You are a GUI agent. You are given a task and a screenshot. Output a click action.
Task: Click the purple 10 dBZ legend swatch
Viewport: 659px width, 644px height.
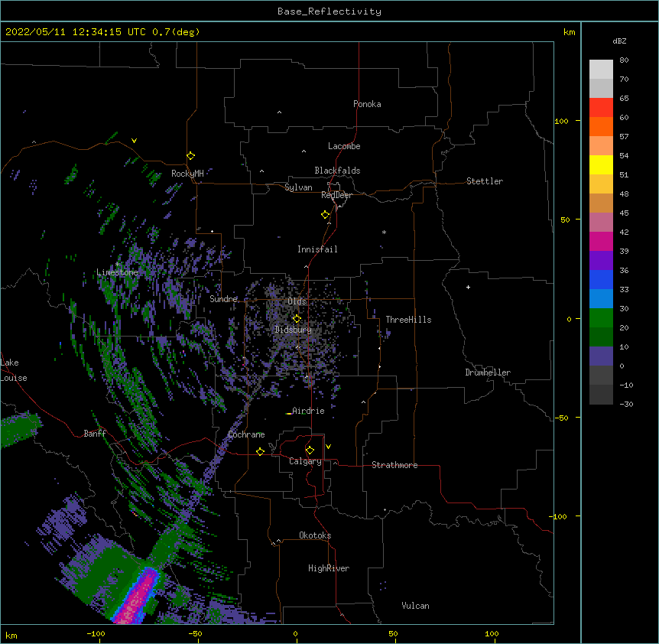pyautogui.click(x=601, y=356)
